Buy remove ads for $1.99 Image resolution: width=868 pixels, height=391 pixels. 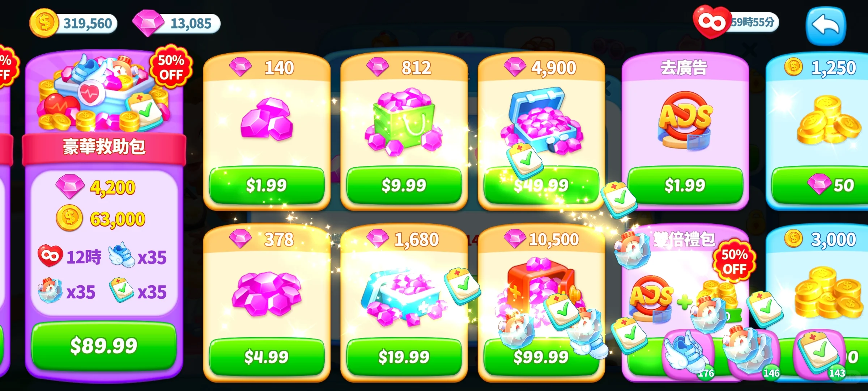[685, 185]
